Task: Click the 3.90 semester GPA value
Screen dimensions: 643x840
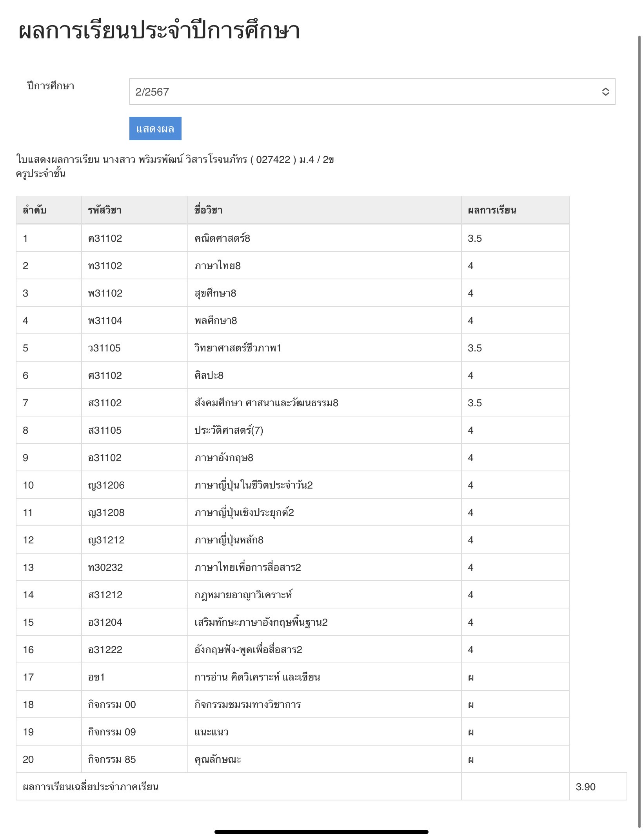Action: pos(585,787)
